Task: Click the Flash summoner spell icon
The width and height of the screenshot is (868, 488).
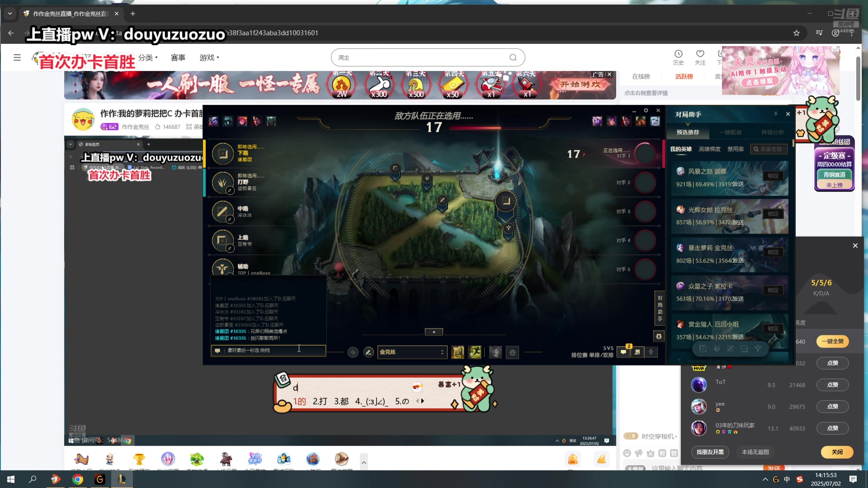Action: (458, 352)
